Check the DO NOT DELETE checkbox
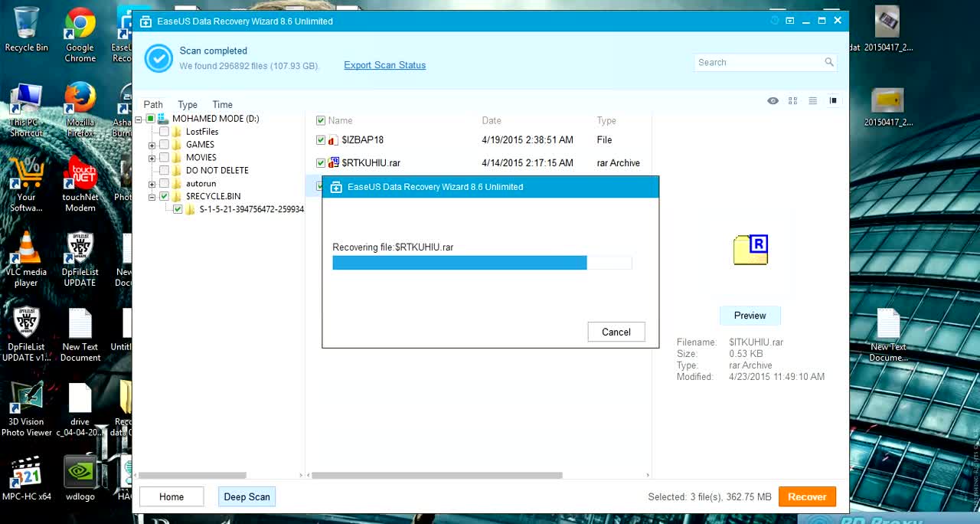Viewport: 980px width, 524px height. click(164, 171)
